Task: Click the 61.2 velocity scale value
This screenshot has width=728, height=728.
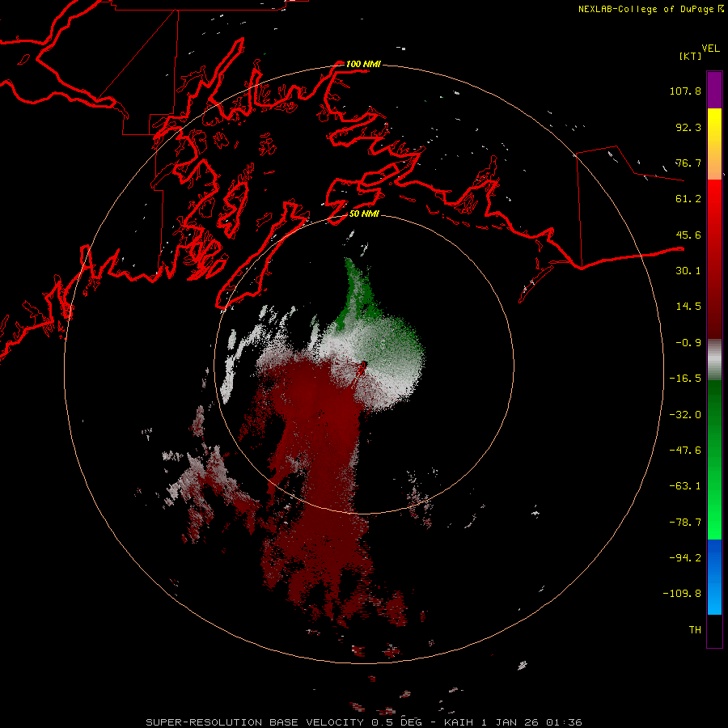Action: pyautogui.click(x=688, y=199)
